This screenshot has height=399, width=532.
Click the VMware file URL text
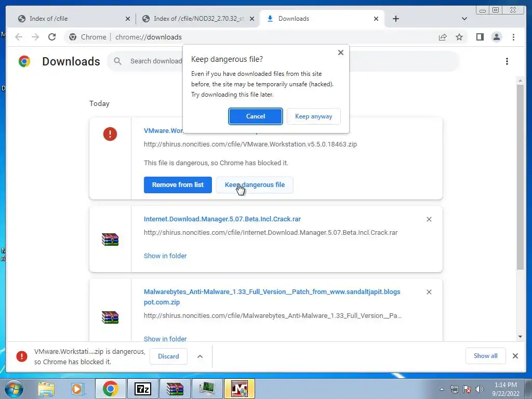click(x=250, y=144)
